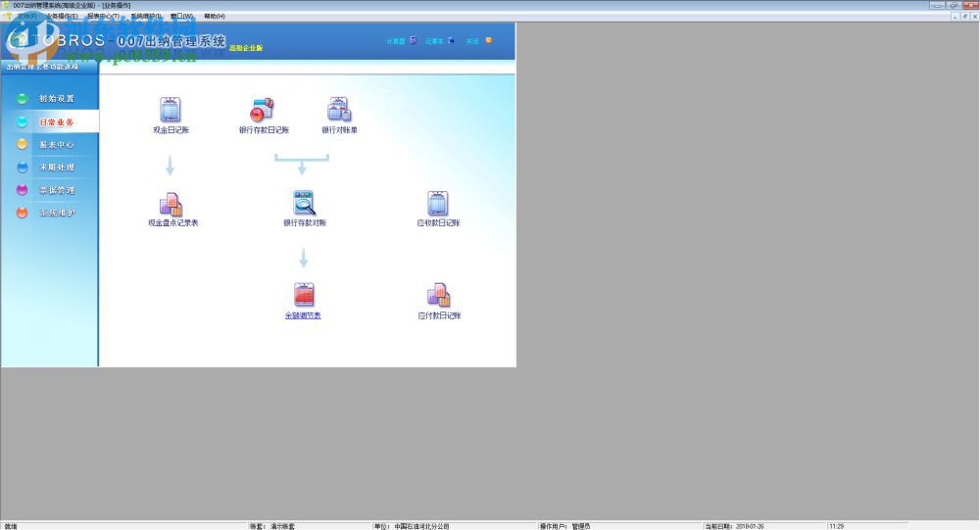Click the 11:29 time in status bar
This screenshot has width=980, height=530.
click(x=836, y=526)
